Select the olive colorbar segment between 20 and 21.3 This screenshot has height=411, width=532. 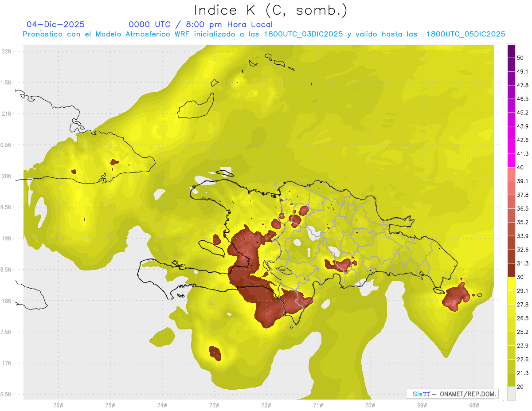[511, 380]
